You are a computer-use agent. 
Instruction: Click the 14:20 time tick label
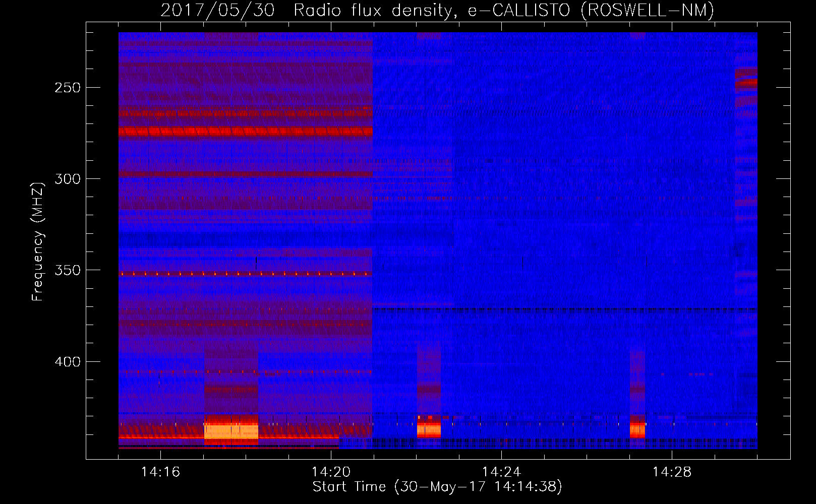tap(331, 472)
